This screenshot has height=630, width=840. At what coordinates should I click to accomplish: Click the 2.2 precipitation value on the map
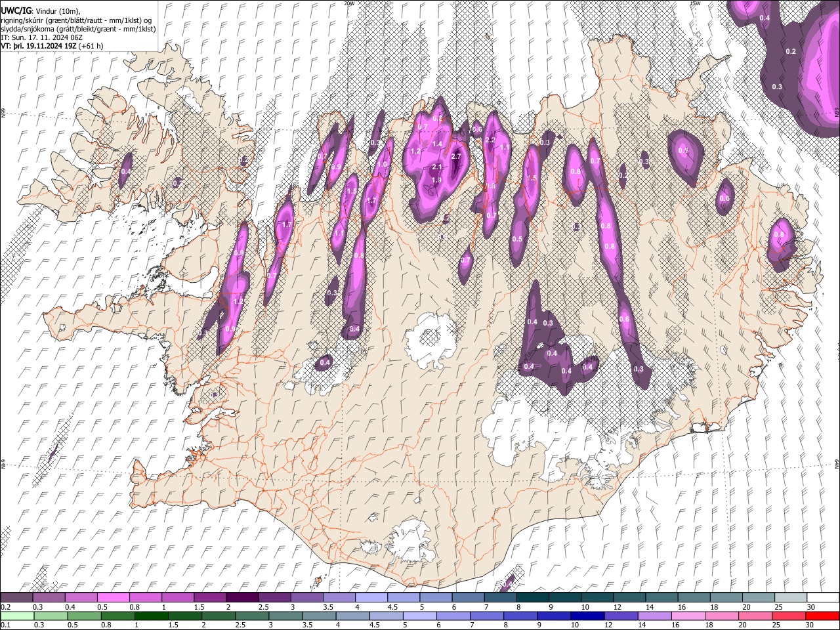(x=490, y=140)
